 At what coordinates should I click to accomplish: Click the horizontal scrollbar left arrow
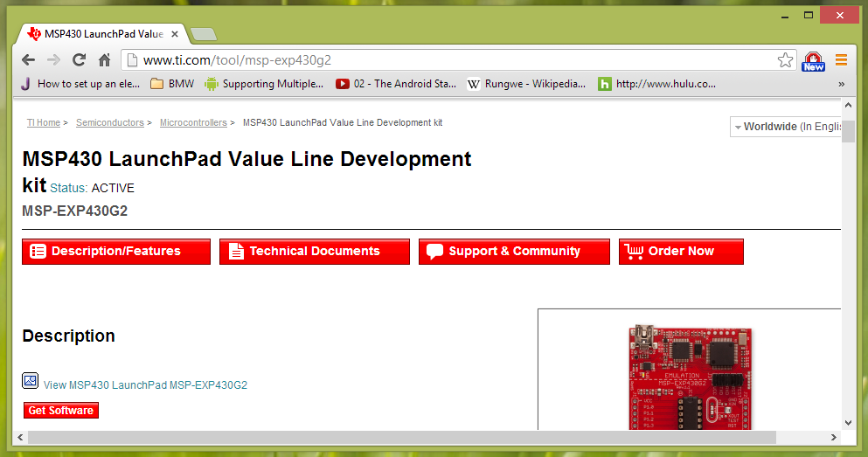20,438
